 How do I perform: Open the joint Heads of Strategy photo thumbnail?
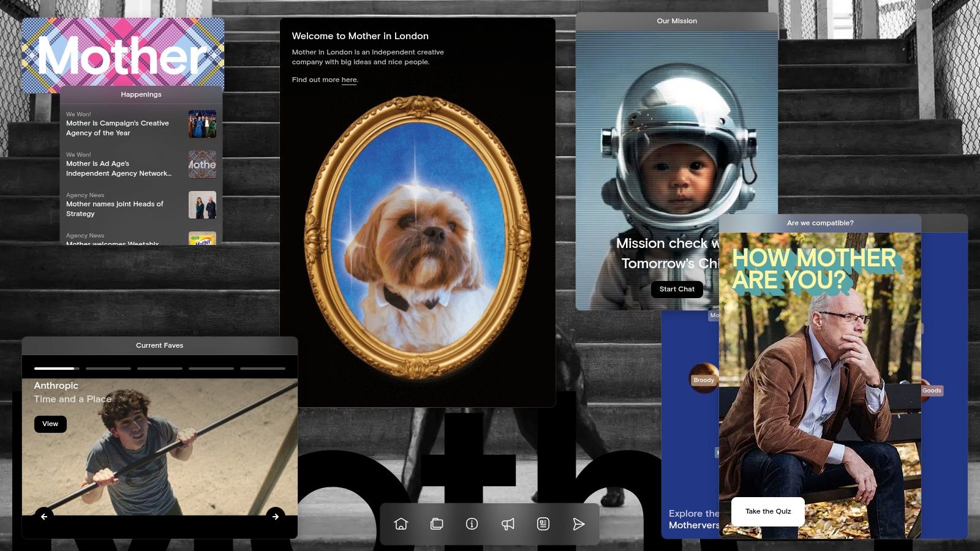coord(202,204)
